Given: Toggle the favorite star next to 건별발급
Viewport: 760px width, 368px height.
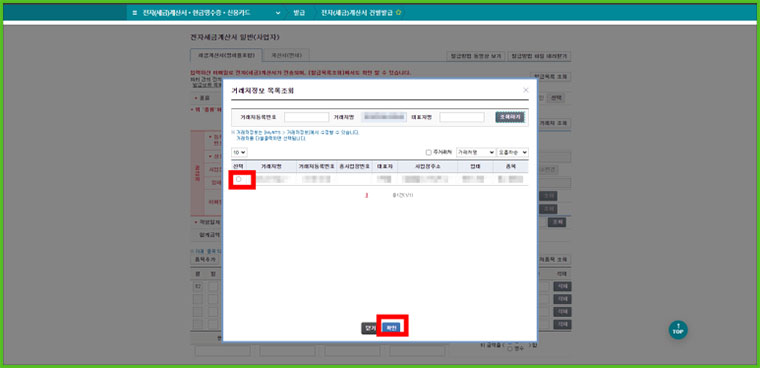Looking at the screenshot, I should 398,13.
